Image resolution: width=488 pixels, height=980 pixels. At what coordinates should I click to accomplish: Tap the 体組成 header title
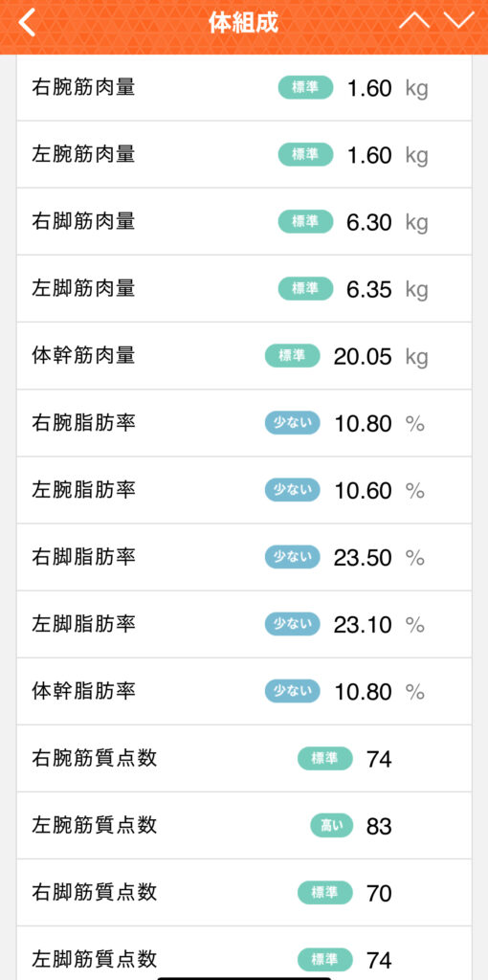pos(244,23)
